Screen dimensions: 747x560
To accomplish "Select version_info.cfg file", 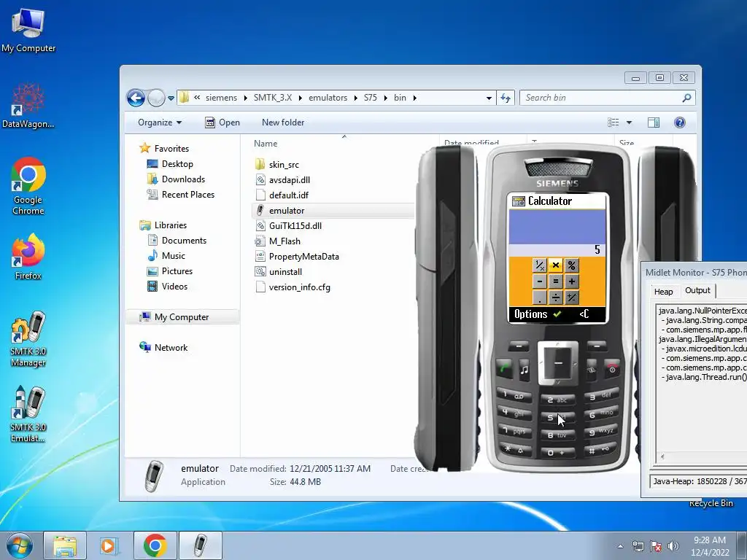I will tap(299, 287).
